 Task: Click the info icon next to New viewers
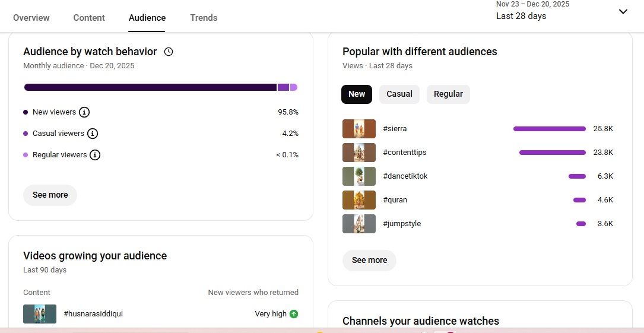coord(84,112)
